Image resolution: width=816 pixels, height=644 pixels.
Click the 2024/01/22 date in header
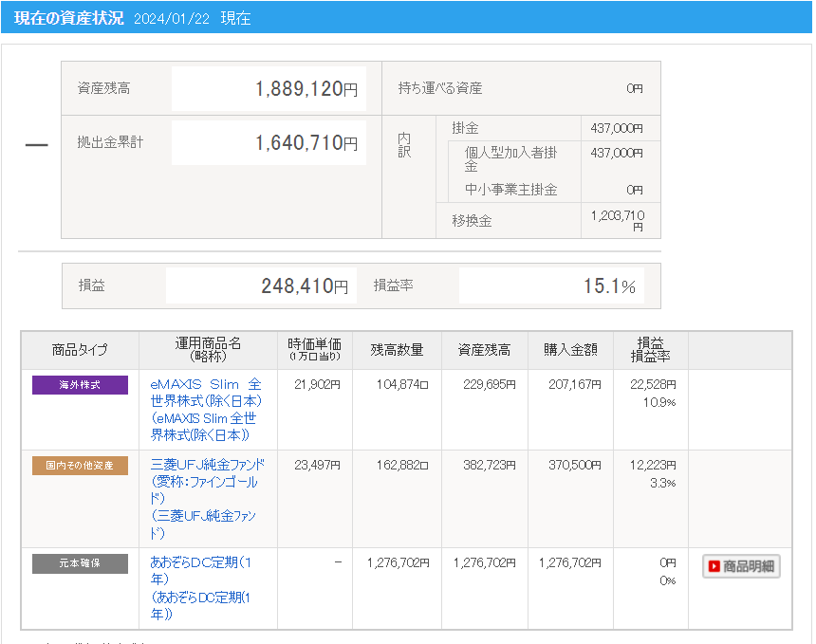point(172,19)
